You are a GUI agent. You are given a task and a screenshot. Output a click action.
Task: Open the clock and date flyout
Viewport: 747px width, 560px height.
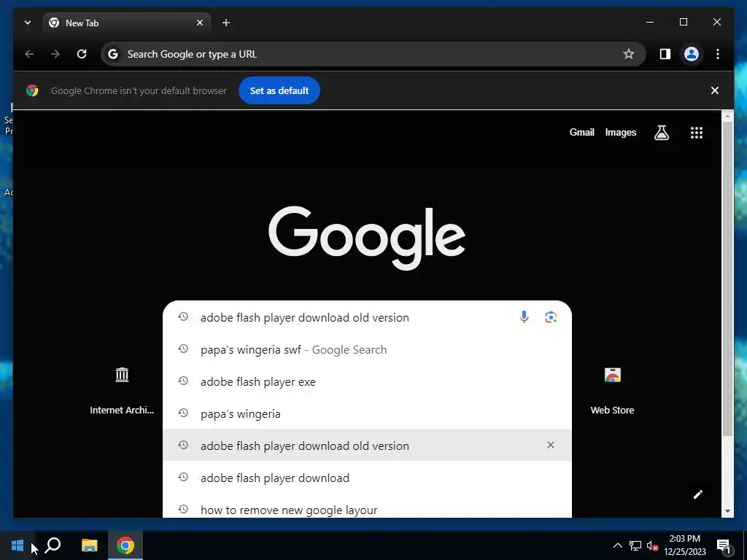[x=685, y=545]
